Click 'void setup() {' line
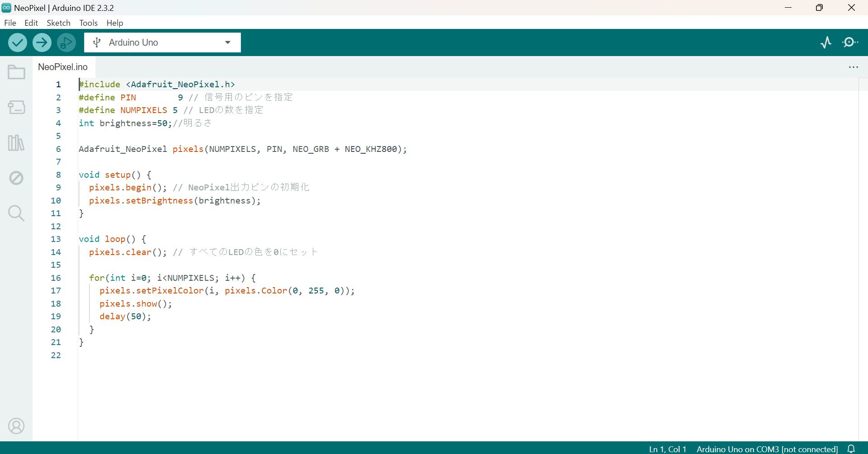The height and width of the screenshot is (454, 868). [x=115, y=175]
